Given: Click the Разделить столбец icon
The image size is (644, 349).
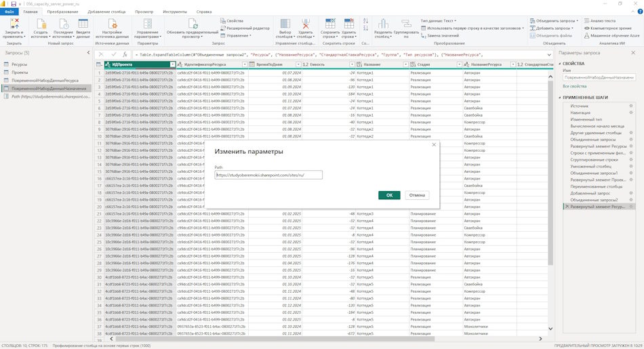Looking at the screenshot, I should 383,24.
